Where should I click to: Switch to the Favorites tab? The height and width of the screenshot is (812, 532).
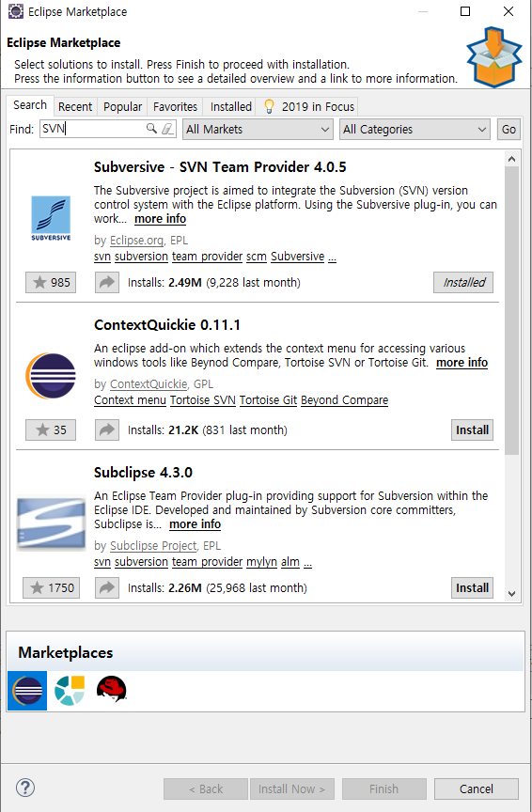175,107
